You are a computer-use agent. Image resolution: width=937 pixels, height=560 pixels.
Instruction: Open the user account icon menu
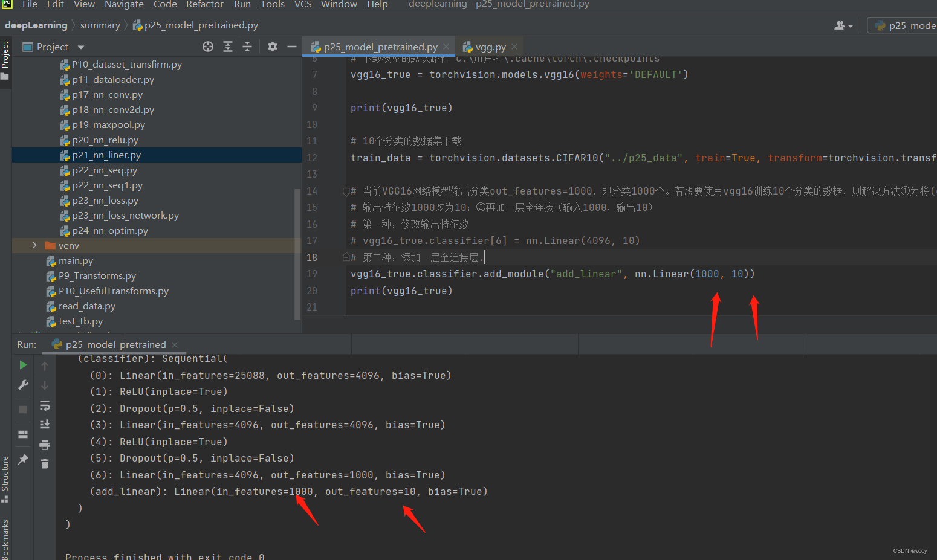tap(844, 25)
